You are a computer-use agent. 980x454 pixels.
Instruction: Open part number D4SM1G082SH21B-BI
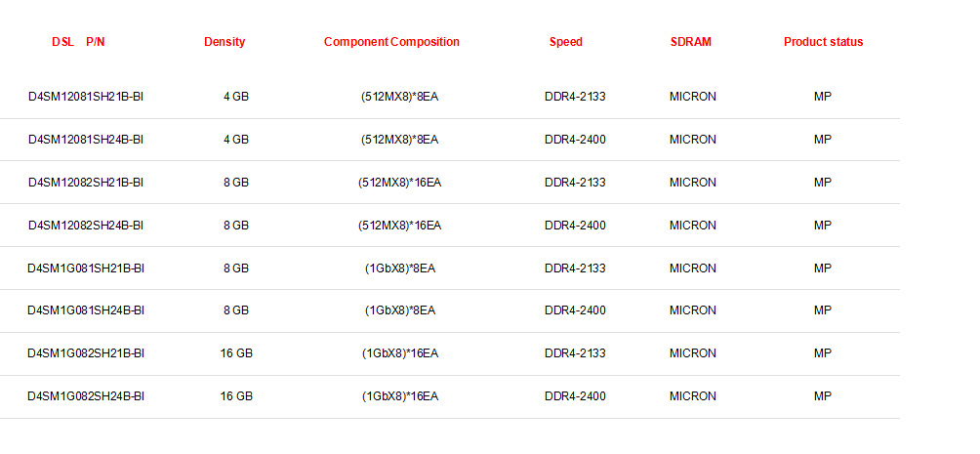click(x=86, y=353)
